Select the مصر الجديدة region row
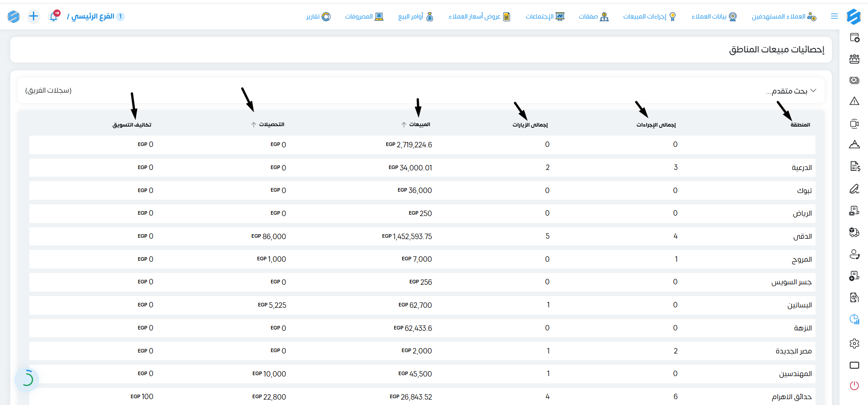Image resolution: width=868 pixels, height=405 pixels. coord(422,351)
